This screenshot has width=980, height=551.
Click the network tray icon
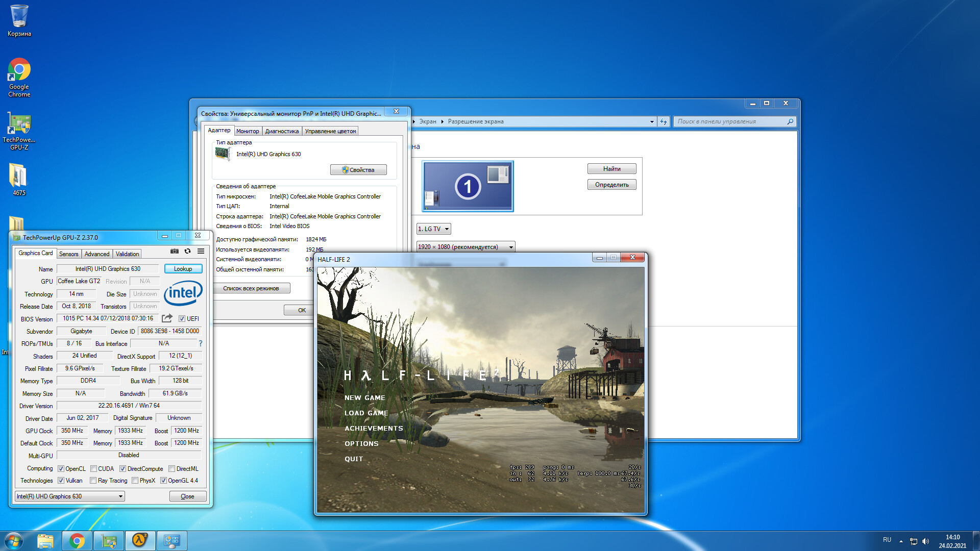914,541
